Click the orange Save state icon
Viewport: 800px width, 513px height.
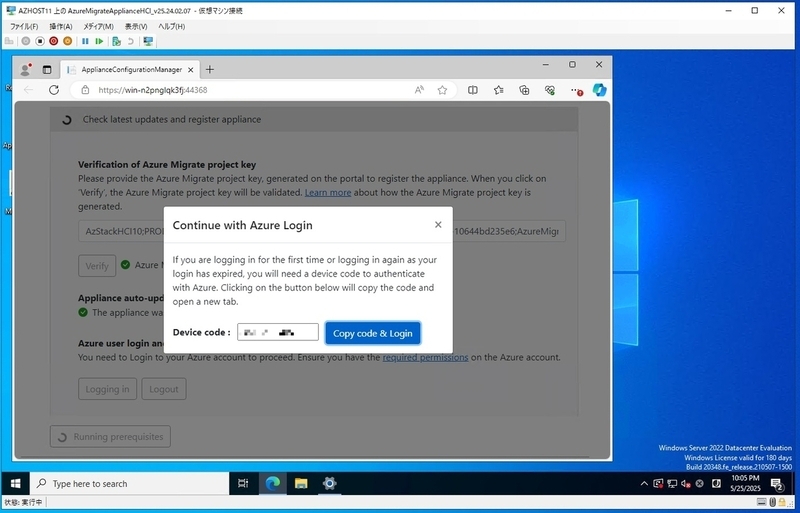67,41
